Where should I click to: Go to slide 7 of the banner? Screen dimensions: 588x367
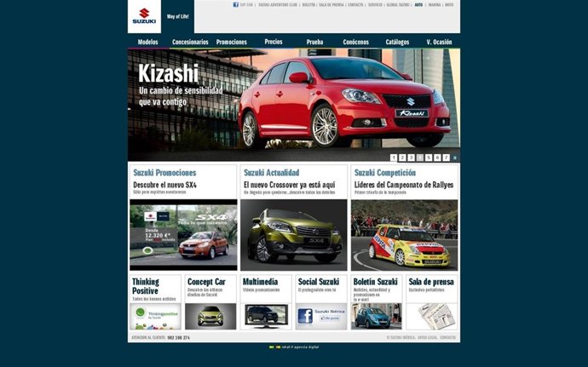(x=446, y=158)
